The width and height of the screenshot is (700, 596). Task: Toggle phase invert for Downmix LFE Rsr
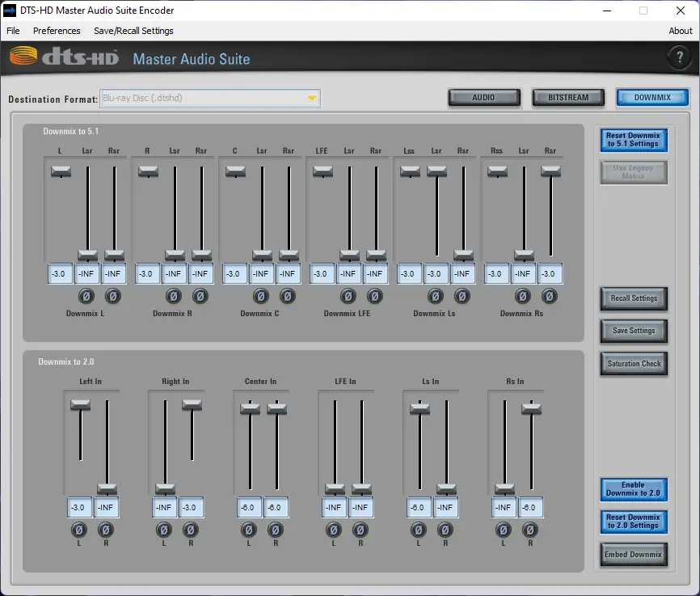click(x=375, y=296)
